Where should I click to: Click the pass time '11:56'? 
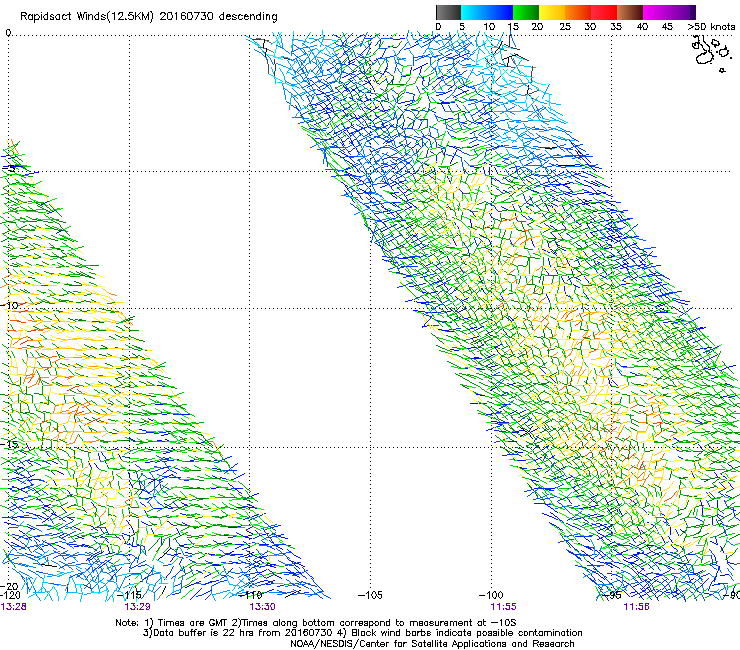636,607
